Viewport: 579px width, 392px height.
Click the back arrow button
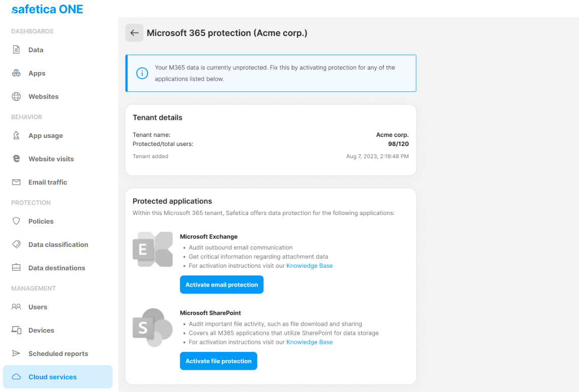coord(134,32)
